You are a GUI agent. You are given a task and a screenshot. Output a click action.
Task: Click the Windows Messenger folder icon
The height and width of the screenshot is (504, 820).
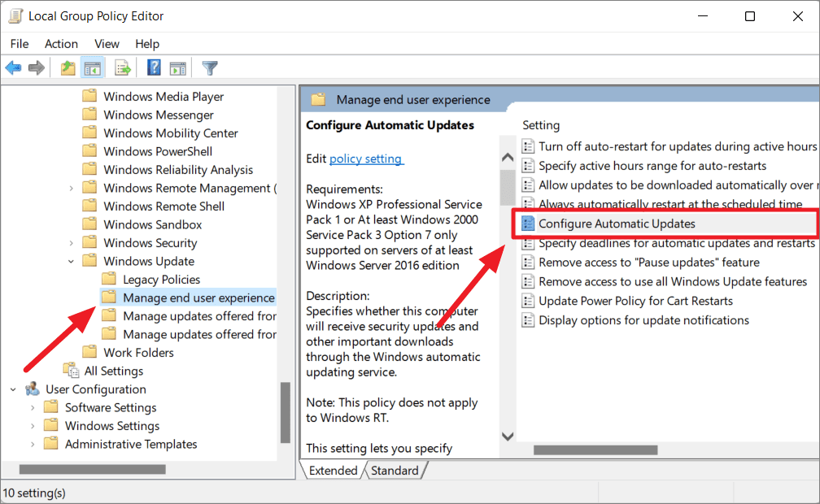90,114
